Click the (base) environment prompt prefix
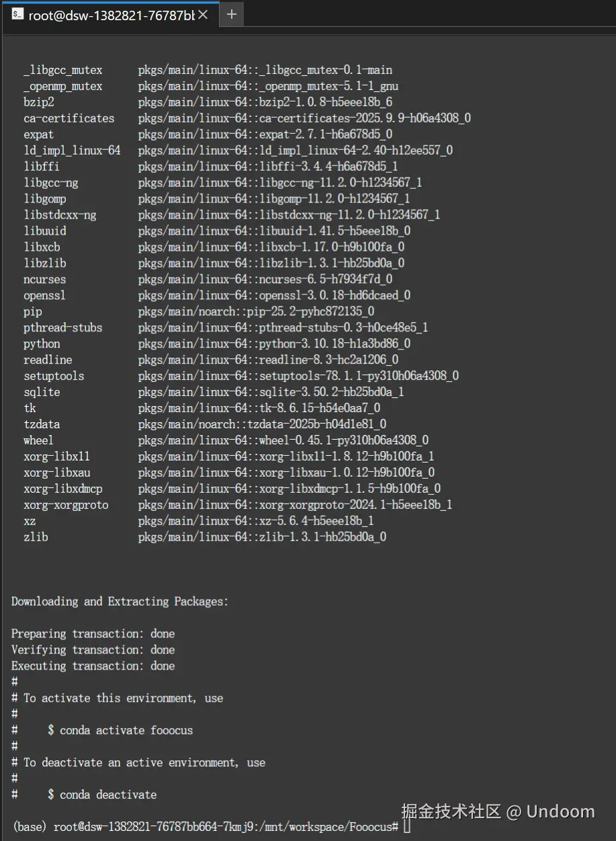 [x=30, y=826]
